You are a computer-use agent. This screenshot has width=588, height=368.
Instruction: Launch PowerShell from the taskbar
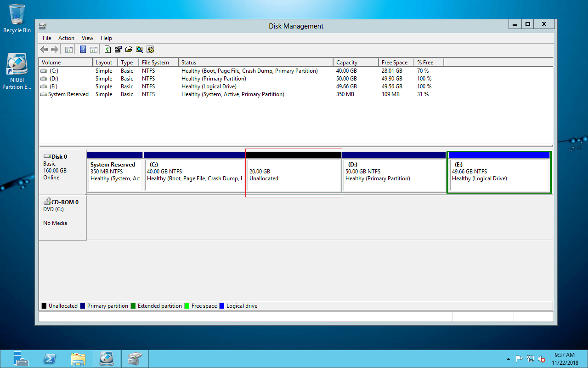[50, 358]
